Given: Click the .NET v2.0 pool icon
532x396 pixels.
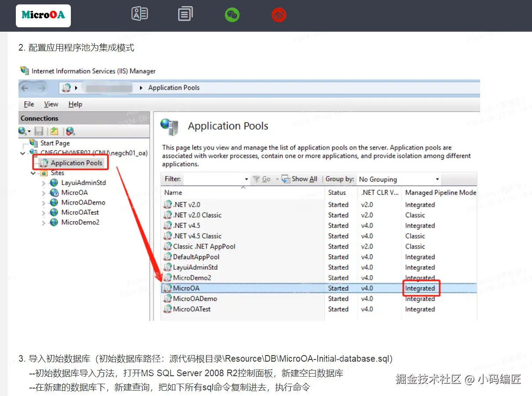Looking at the screenshot, I should tap(168, 205).
